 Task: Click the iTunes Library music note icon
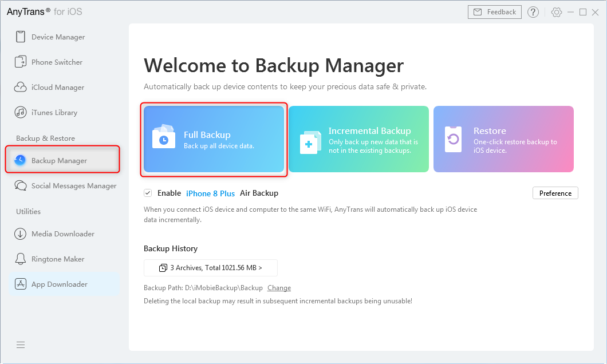[21, 112]
